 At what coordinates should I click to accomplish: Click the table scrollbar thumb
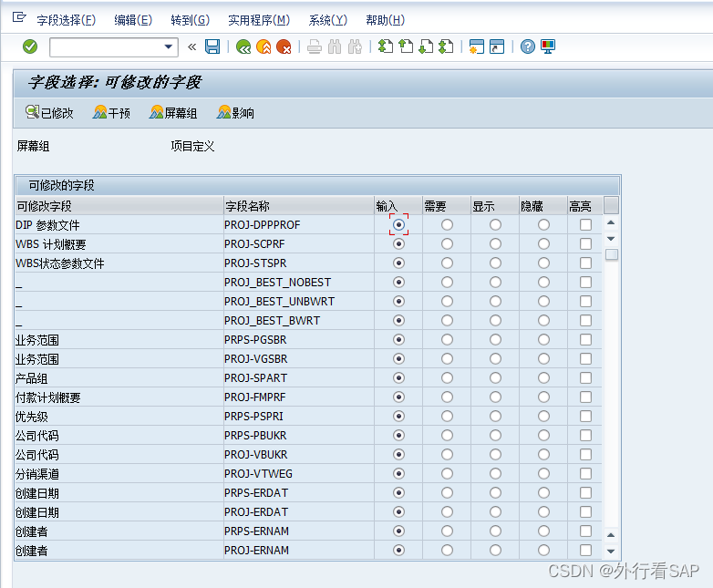point(612,254)
